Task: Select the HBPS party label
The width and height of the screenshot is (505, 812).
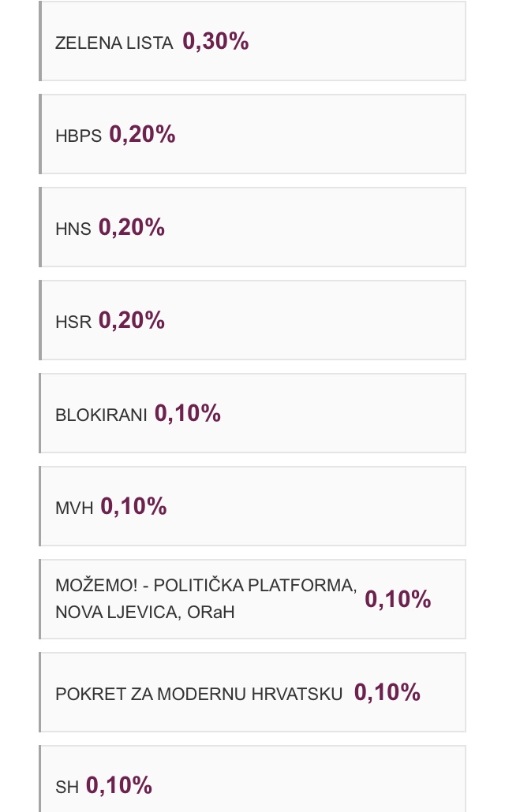Action: pyautogui.click(x=78, y=136)
